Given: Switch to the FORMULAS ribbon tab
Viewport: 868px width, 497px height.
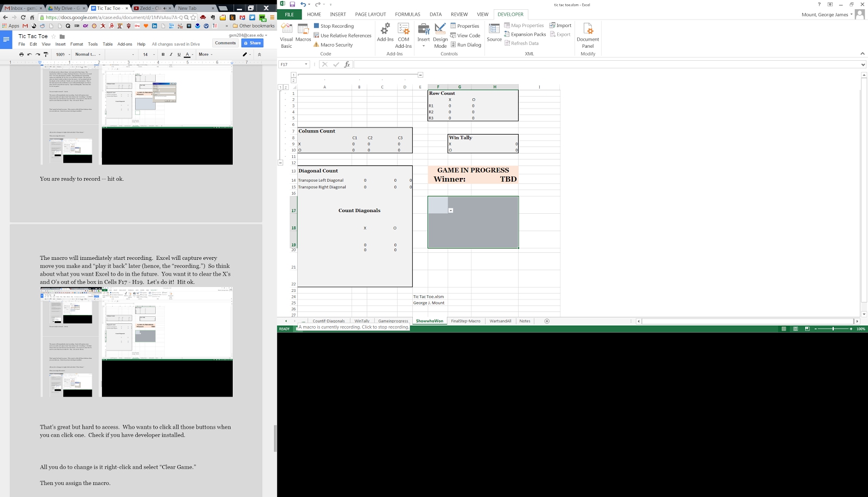Looking at the screenshot, I should (x=407, y=15).
